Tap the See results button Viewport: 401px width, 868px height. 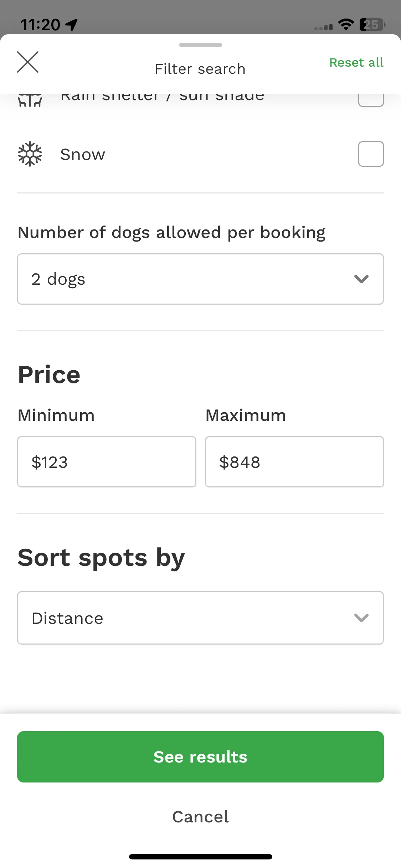coord(200,757)
